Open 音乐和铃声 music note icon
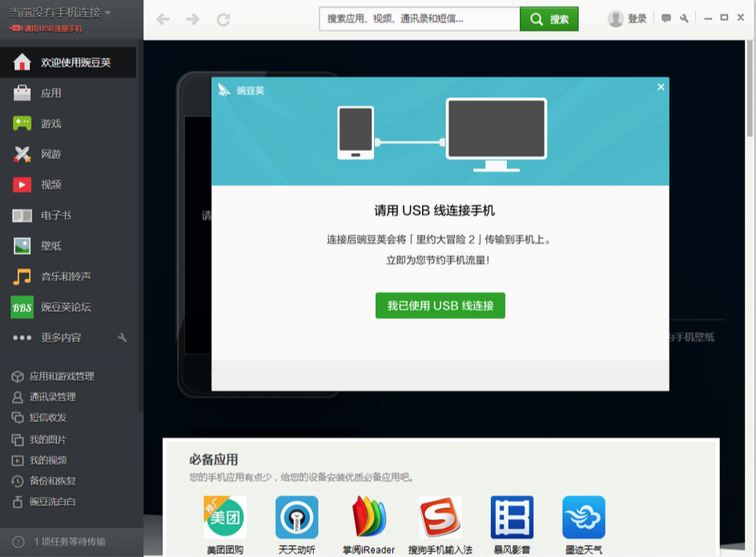The image size is (756, 557). 22,276
